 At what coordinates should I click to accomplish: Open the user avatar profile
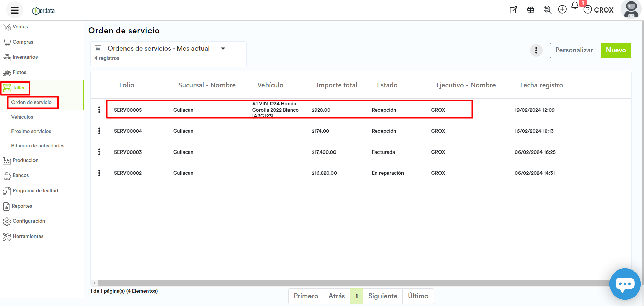pos(631,9)
